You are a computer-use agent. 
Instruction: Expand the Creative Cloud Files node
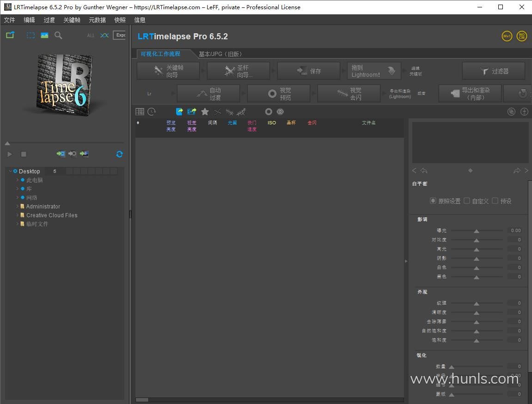click(x=17, y=215)
